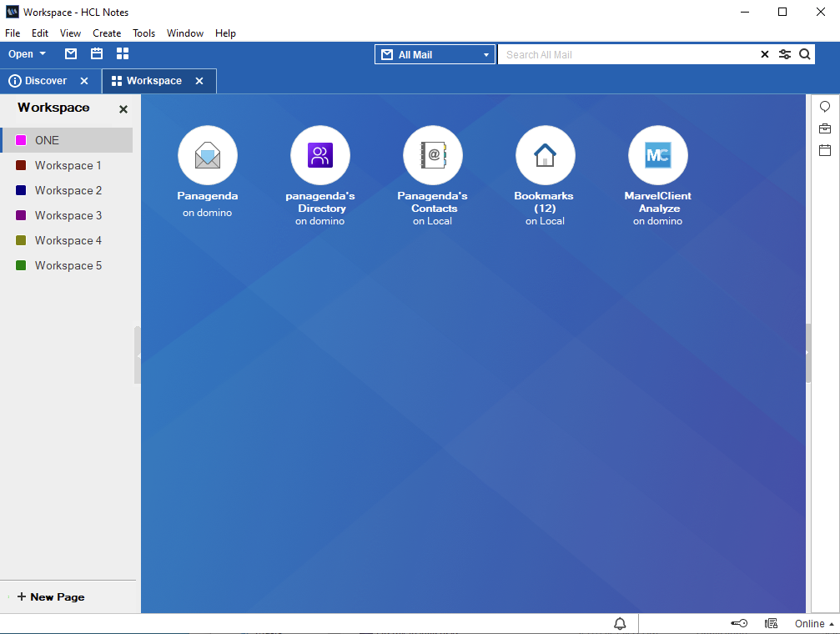Expand the Open dropdown
This screenshot has width=840, height=634.
point(27,54)
